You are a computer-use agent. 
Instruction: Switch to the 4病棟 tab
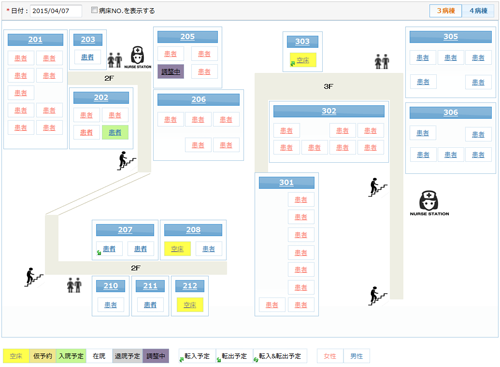(x=478, y=11)
